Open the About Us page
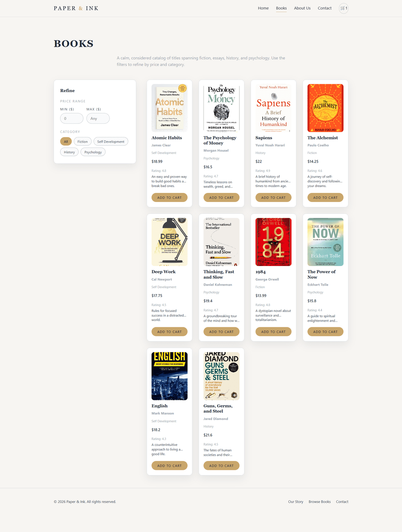 302,8
